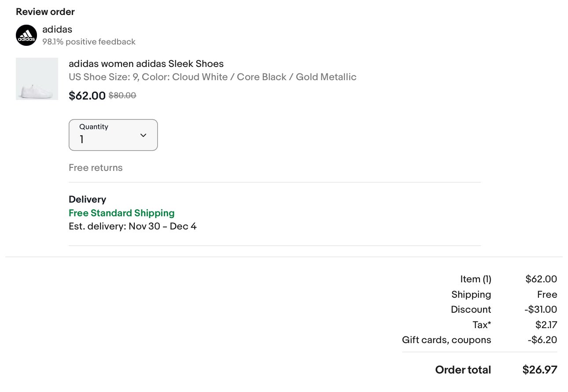Click the shoe size and color details

[x=213, y=77]
